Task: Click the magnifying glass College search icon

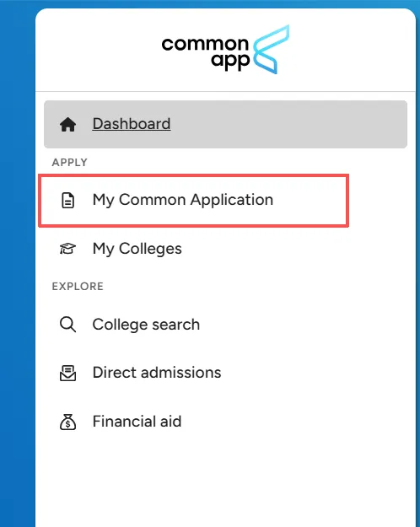Action: 68,325
